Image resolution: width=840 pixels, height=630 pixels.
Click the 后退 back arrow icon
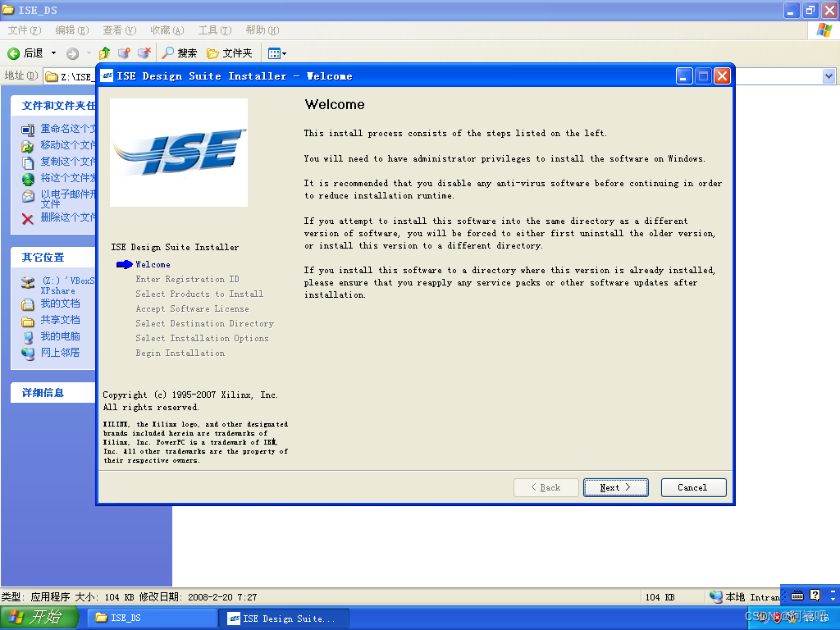(13, 53)
